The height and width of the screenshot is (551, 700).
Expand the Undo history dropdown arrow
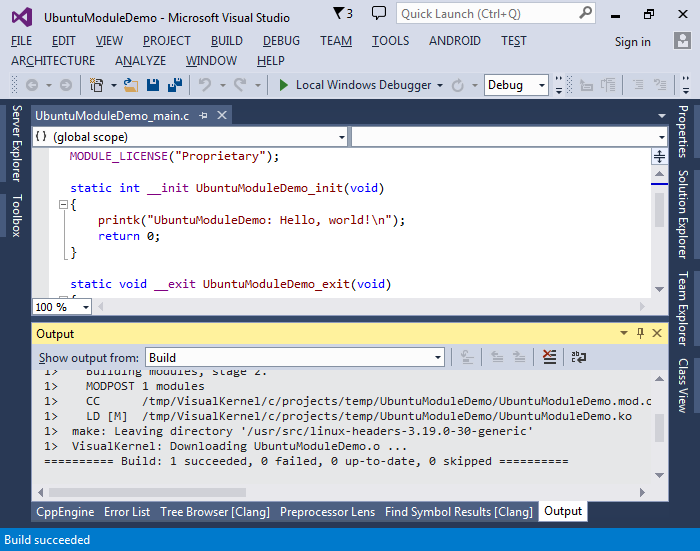coord(222,85)
